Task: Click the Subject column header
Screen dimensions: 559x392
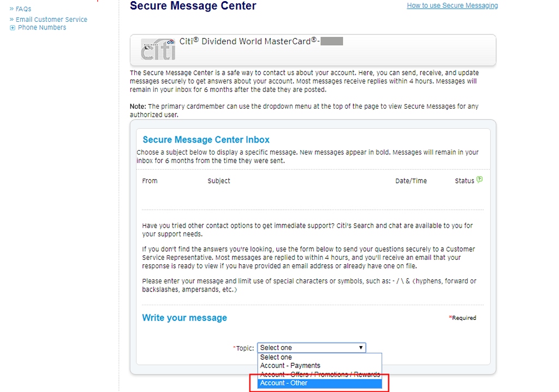Action: coord(219,181)
